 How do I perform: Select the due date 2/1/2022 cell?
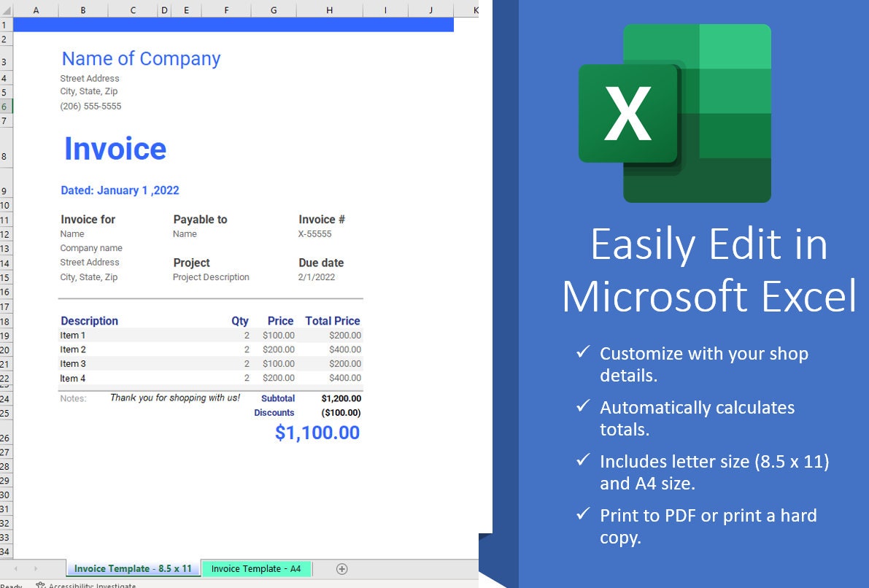point(317,277)
